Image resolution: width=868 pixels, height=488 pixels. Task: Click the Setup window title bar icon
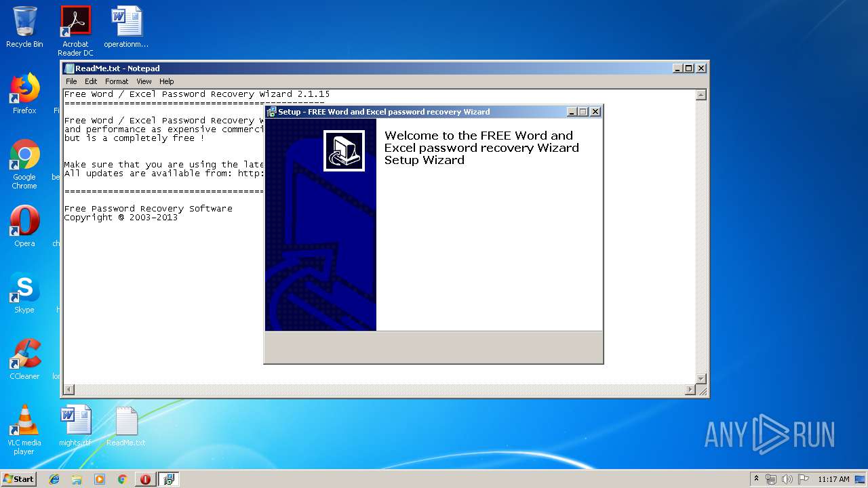(x=271, y=112)
